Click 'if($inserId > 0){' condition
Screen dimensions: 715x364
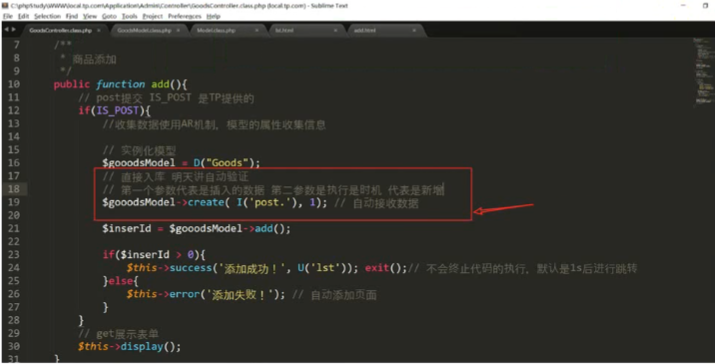[154, 255]
